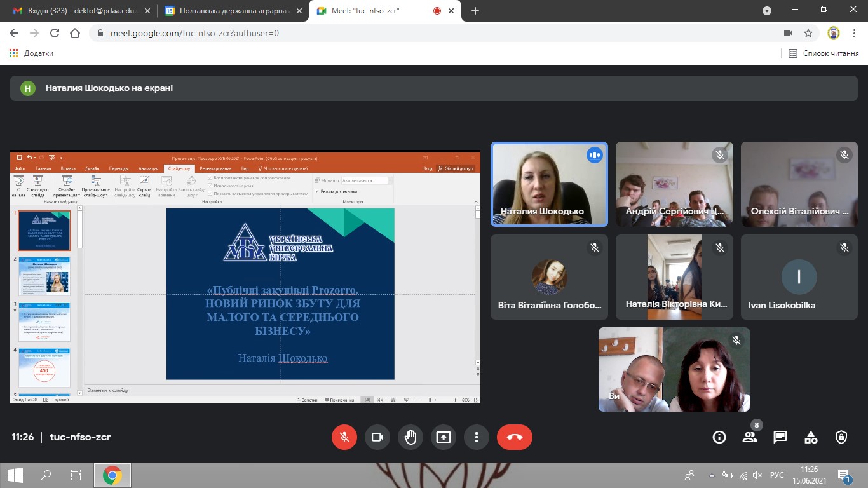Toggle 'Воспроизвести речевое сопровождение' checkbox
The image size is (868, 488).
(210, 178)
